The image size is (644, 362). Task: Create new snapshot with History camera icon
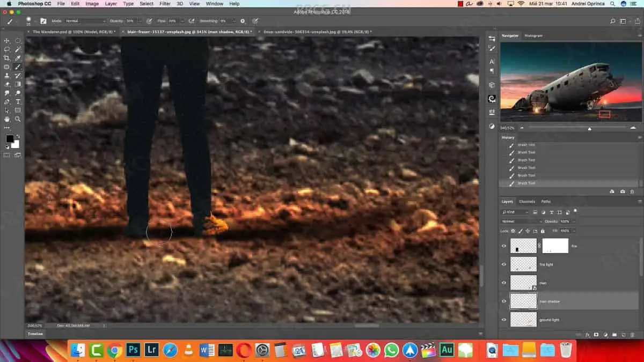623,191
